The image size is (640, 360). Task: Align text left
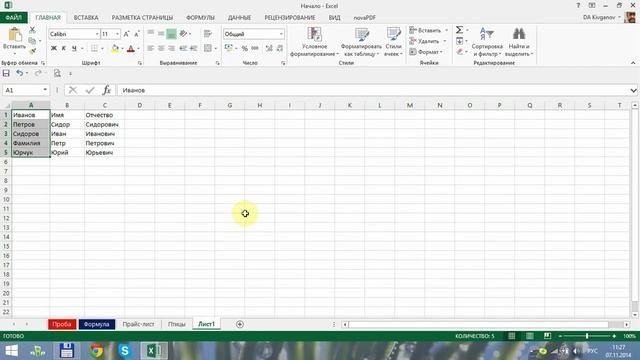(151, 49)
